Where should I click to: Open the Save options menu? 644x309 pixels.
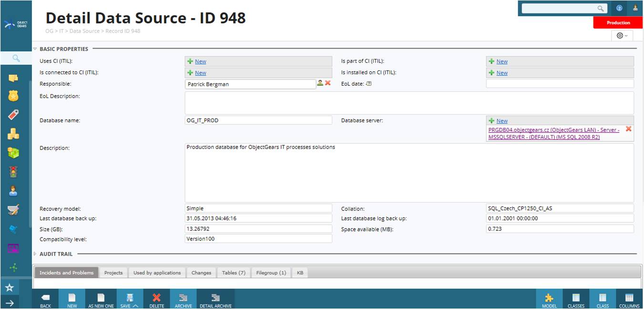pos(129,299)
